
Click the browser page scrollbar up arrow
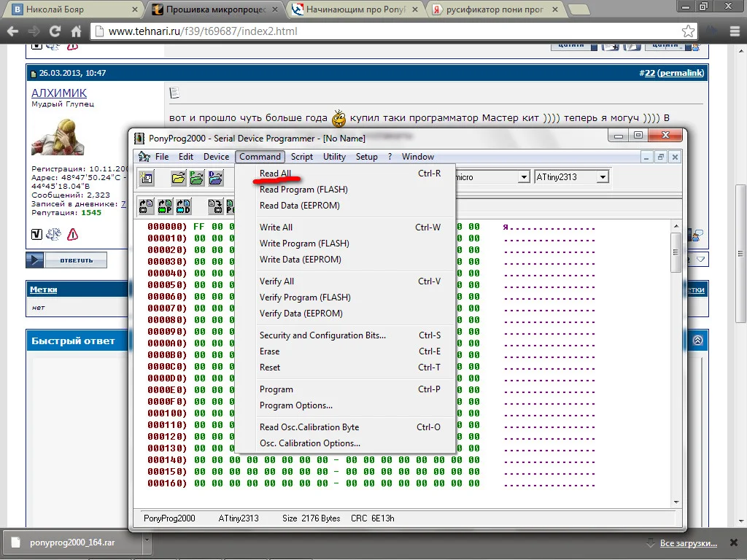[x=741, y=50]
